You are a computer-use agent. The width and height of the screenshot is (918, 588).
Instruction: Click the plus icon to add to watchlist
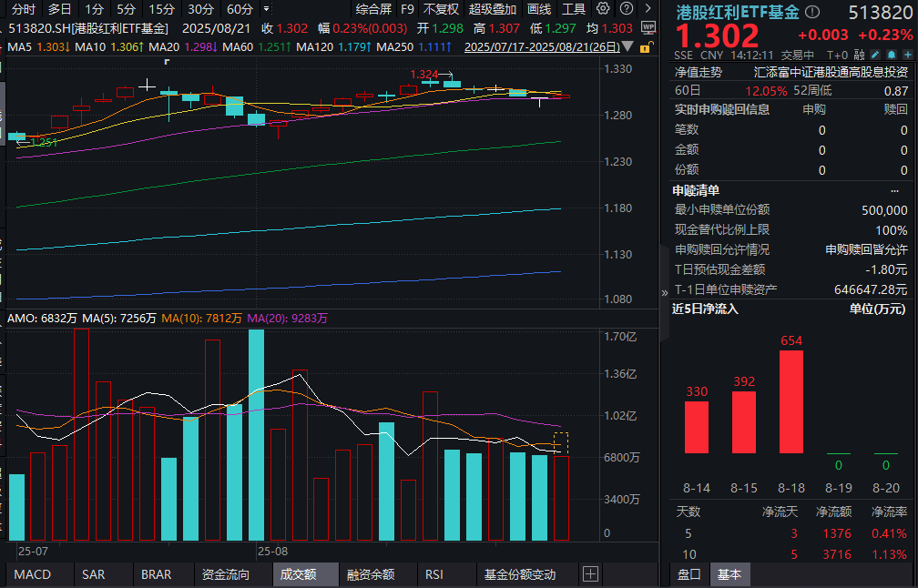(905, 55)
